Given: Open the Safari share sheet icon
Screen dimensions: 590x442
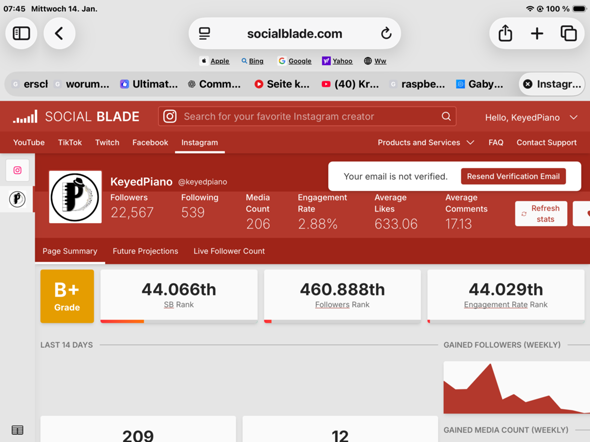Looking at the screenshot, I should (x=505, y=33).
